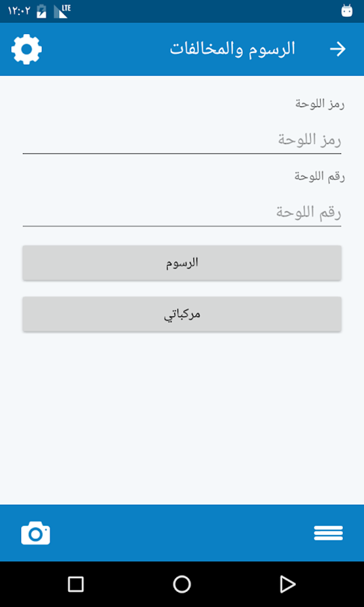Tap the empty area below the مركباتي button

pos(182,414)
